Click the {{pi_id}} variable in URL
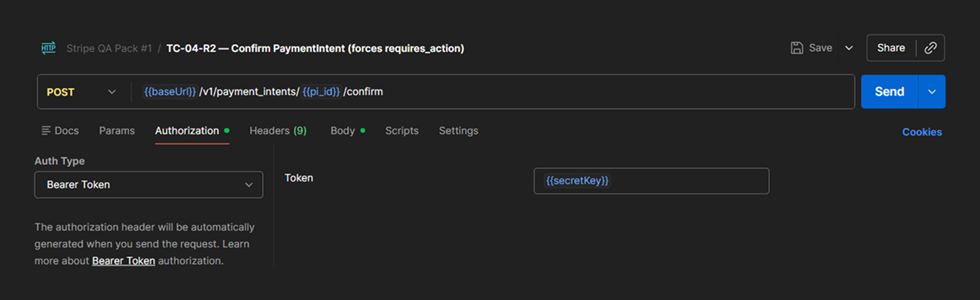This screenshot has width=980, height=300. [x=321, y=92]
